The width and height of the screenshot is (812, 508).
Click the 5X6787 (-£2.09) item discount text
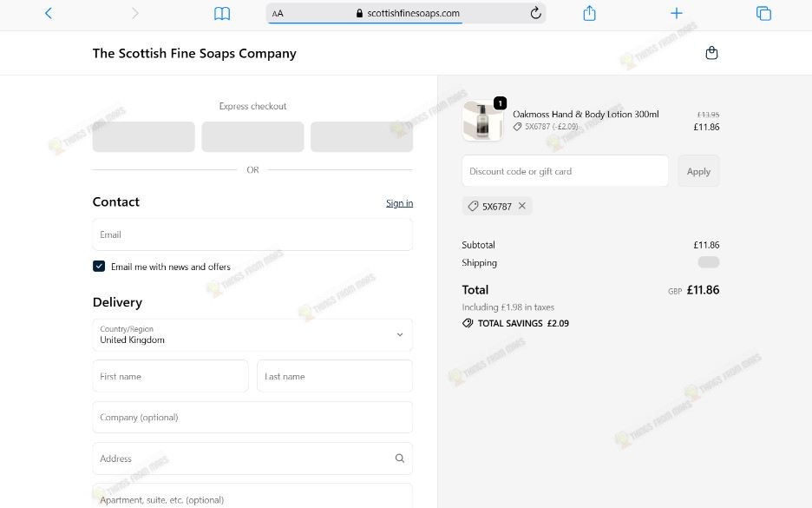552,127
